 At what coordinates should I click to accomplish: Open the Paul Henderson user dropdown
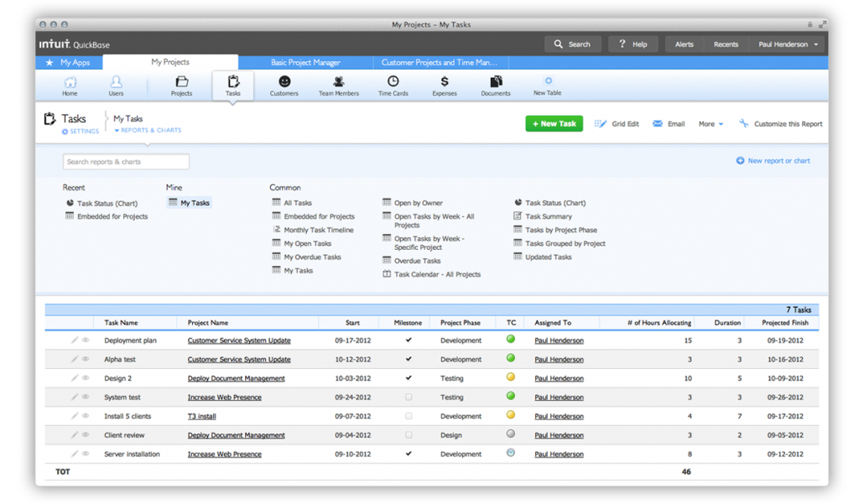pos(789,44)
